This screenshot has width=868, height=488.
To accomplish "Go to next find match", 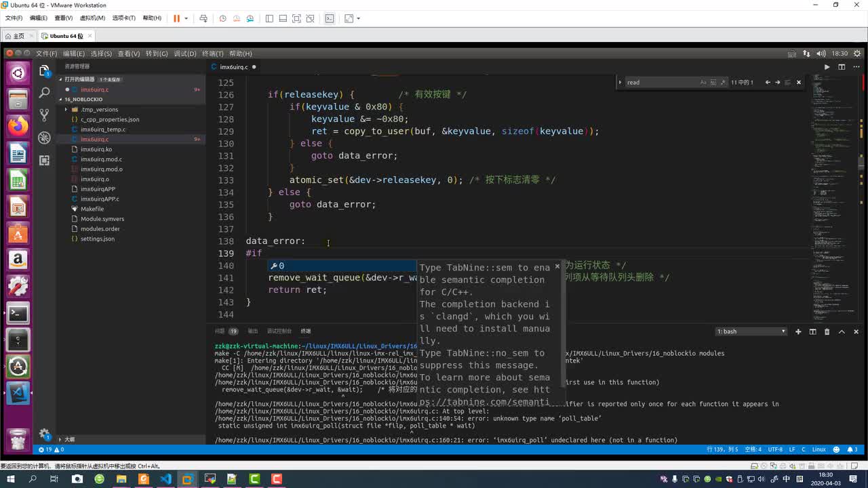I will pos(777,82).
